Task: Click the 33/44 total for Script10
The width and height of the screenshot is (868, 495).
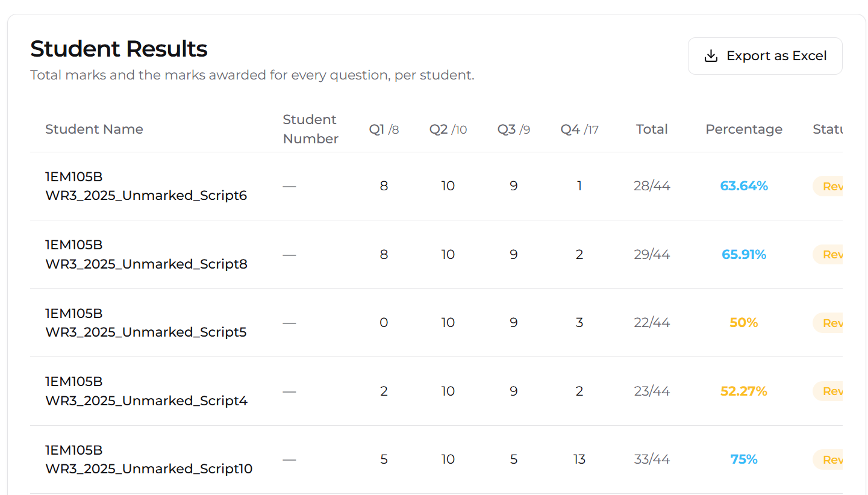Action: pyautogui.click(x=652, y=459)
